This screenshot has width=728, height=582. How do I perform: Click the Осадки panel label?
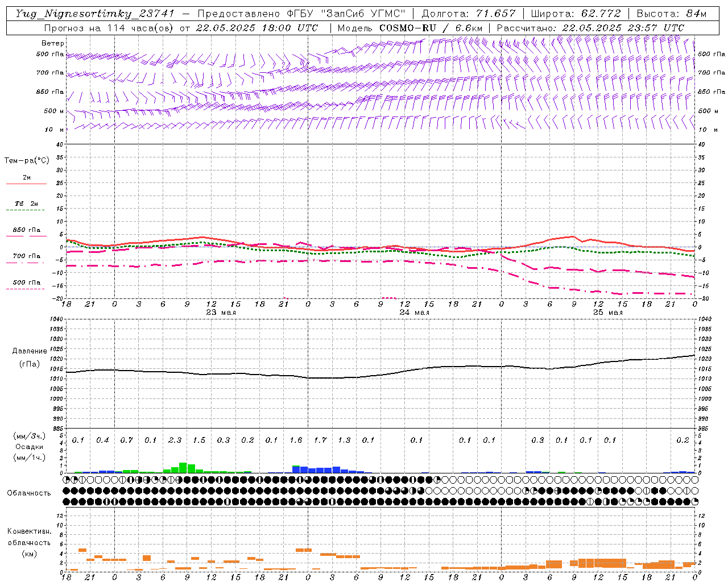[30, 447]
